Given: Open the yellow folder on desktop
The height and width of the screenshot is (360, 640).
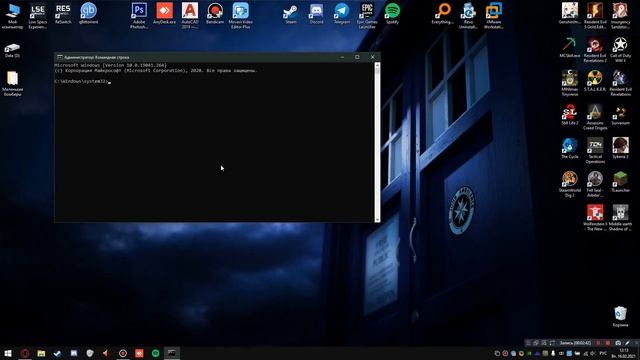Looking at the screenshot, I should coord(12,84).
